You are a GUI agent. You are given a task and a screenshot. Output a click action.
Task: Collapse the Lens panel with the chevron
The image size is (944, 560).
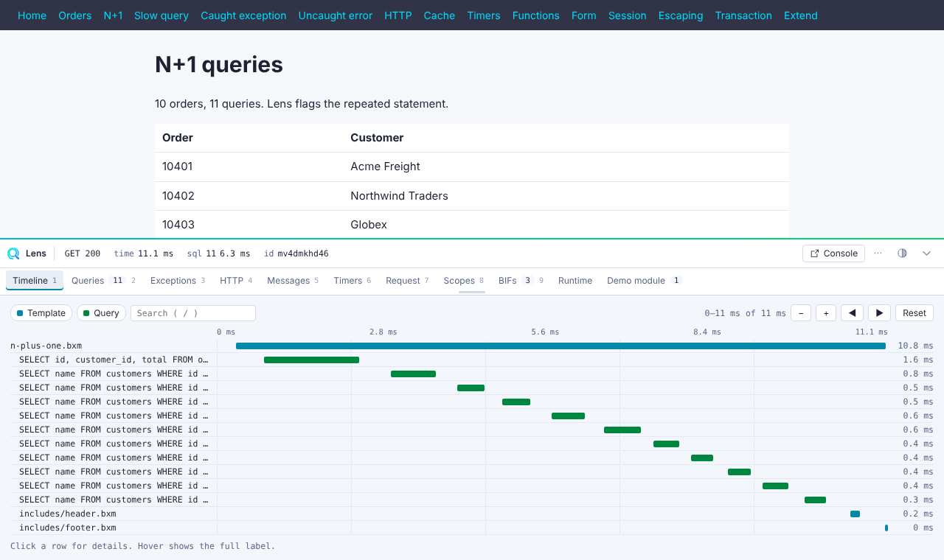927,253
